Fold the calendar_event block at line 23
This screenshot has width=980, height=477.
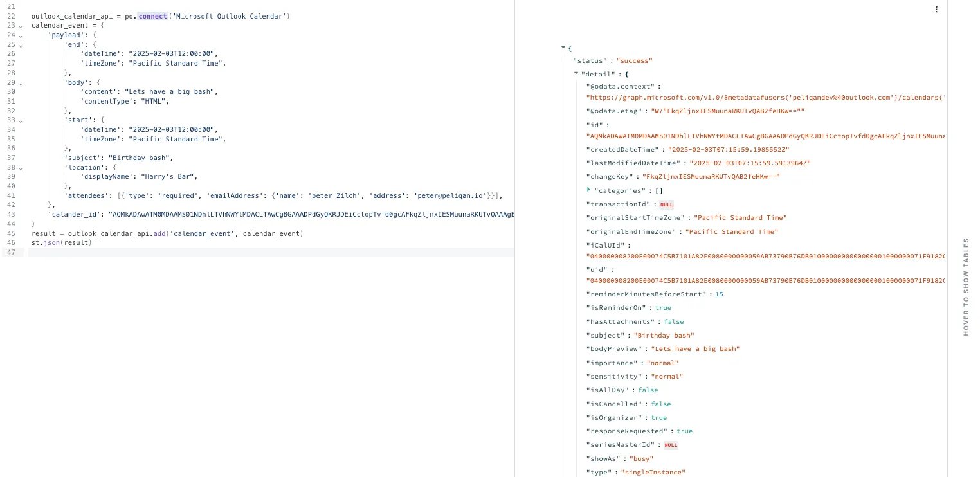[x=21, y=26]
